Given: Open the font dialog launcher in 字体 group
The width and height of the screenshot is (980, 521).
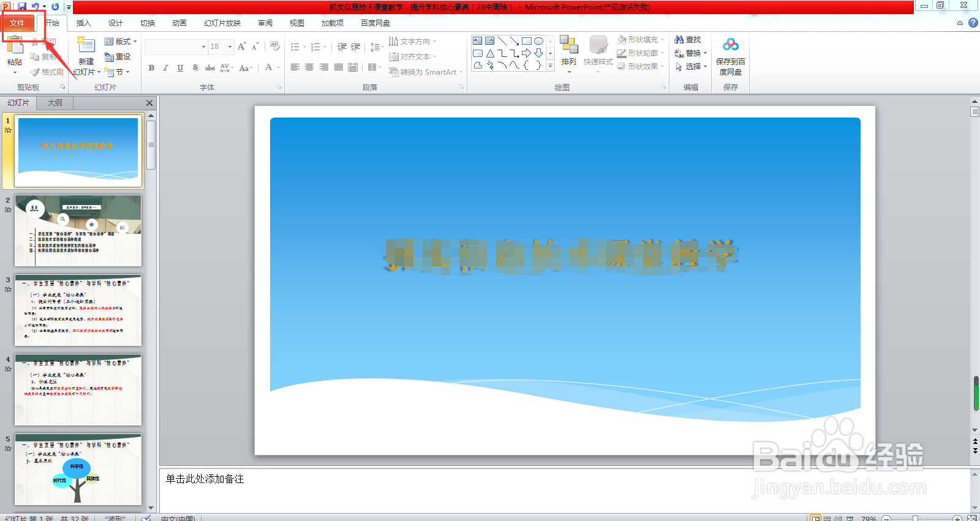Looking at the screenshot, I should (279, 88).
